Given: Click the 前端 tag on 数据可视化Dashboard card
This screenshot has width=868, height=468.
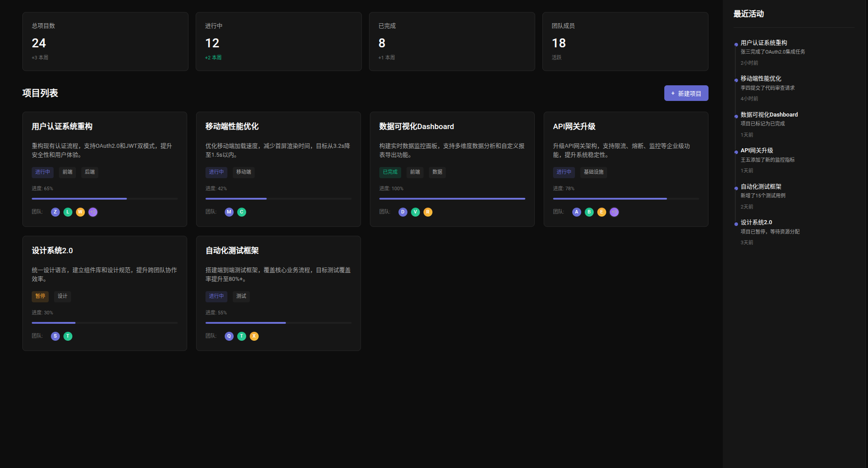Looking at the screenshot, I should click(x=415, y=172).
